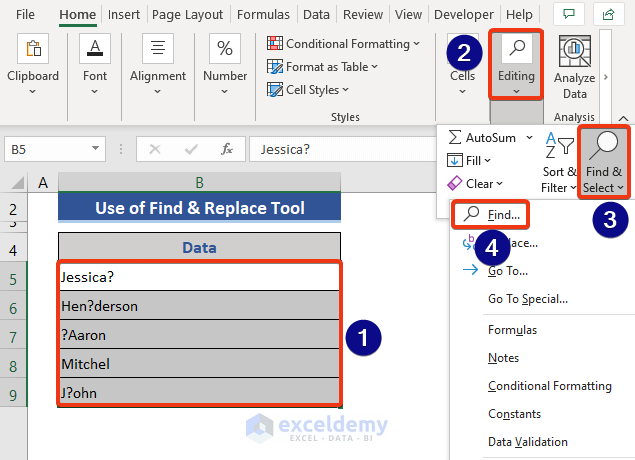Expand the Clipboard group chevron
635x460 pixels.
[x=32, y=92]
